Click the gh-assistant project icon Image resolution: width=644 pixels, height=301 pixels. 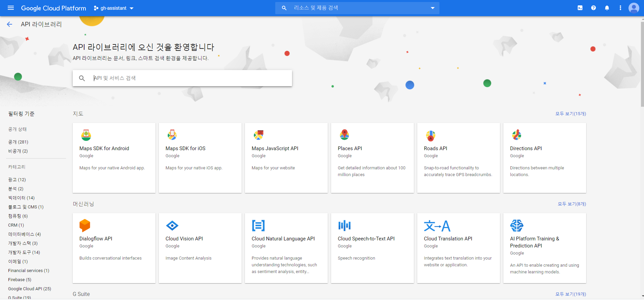pyautogui.click(x=96, y=8)
